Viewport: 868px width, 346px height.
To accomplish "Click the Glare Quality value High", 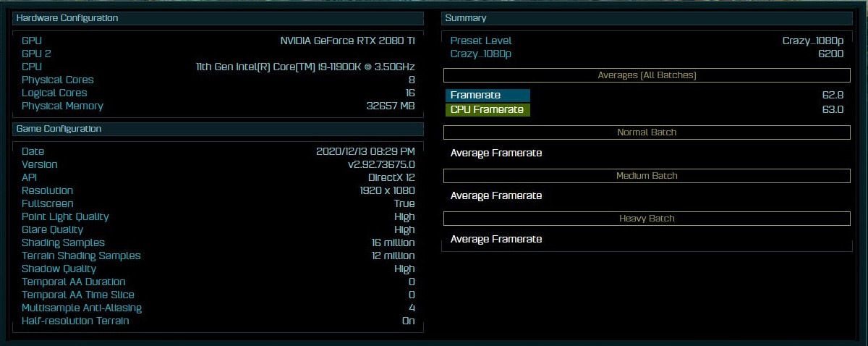I will [x=404, y=229].
